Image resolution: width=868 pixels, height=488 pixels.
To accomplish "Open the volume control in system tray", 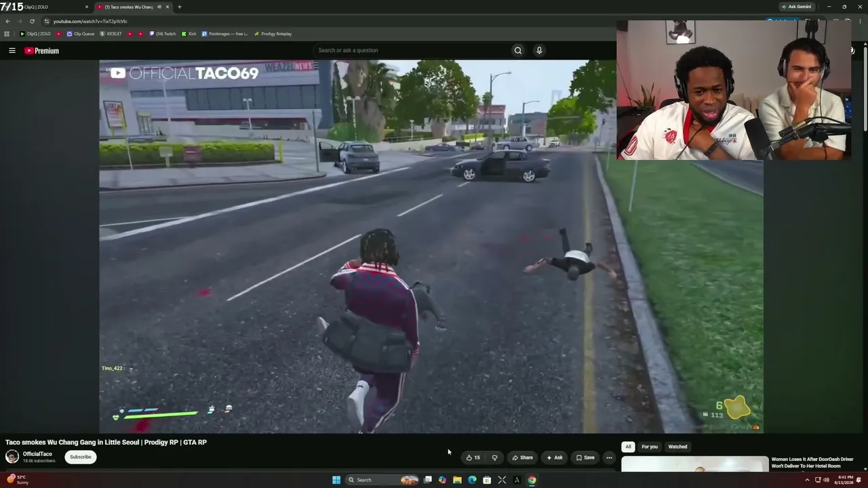I will coord(826,480).
